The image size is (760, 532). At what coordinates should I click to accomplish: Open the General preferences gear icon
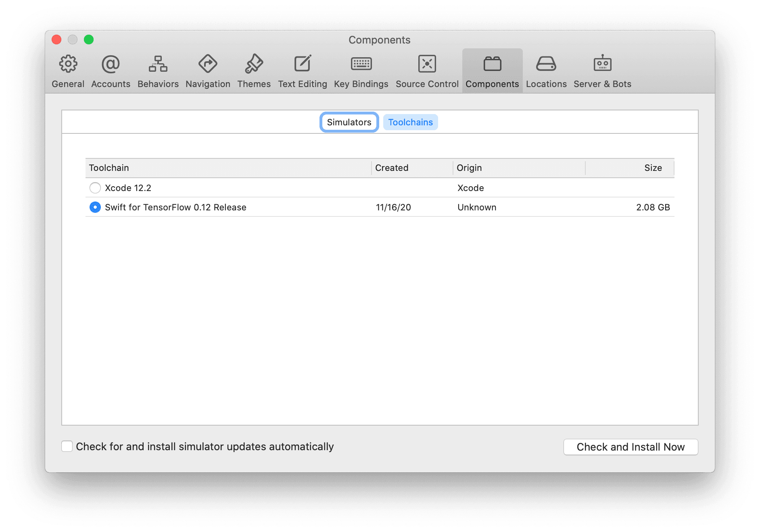68,64
